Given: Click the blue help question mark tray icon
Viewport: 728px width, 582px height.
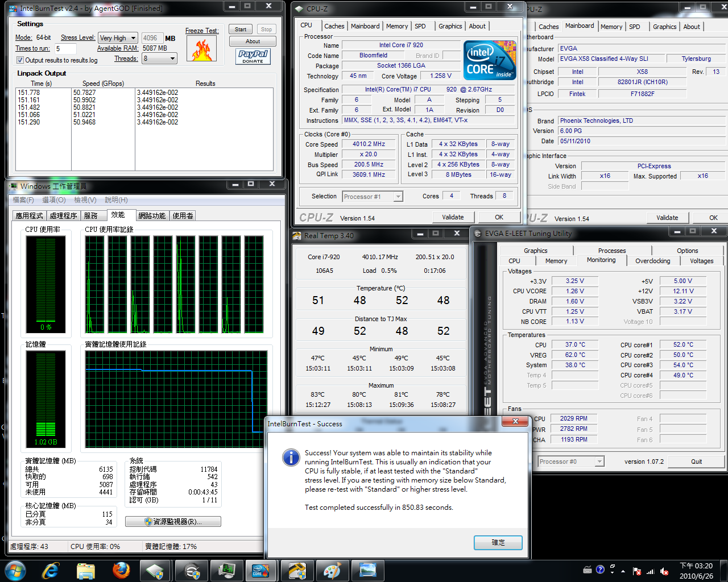Looking at the screenshot, I should tap(600, 569).
